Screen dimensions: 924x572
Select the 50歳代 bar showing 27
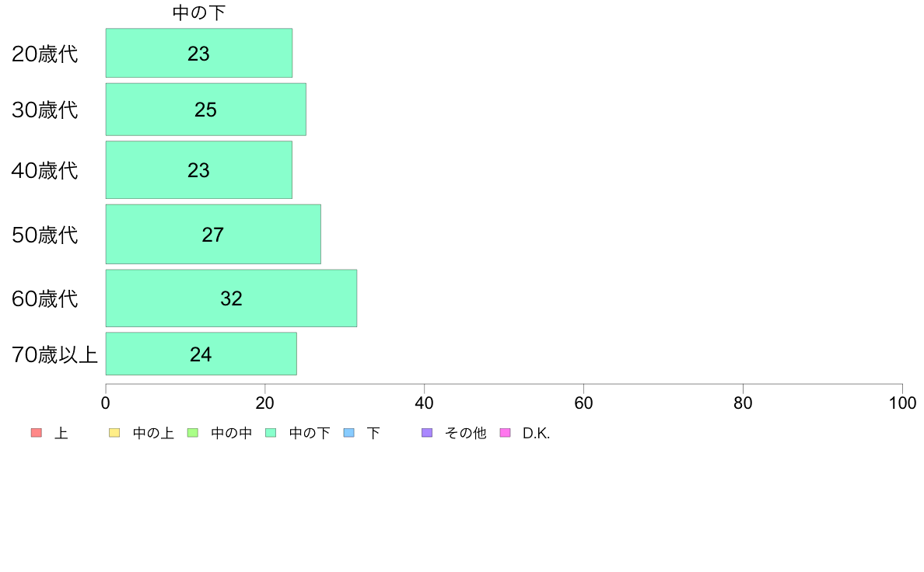click(213, 234)
